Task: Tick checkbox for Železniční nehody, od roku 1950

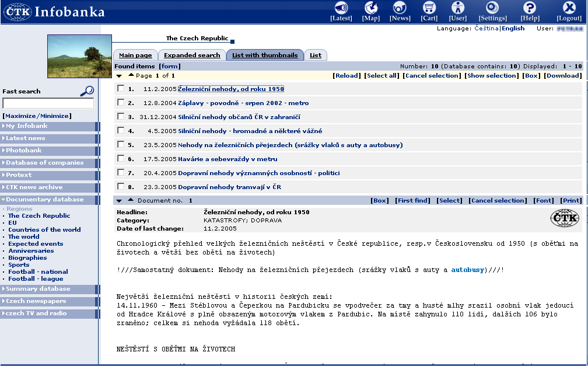Action: tap(121, 89)
